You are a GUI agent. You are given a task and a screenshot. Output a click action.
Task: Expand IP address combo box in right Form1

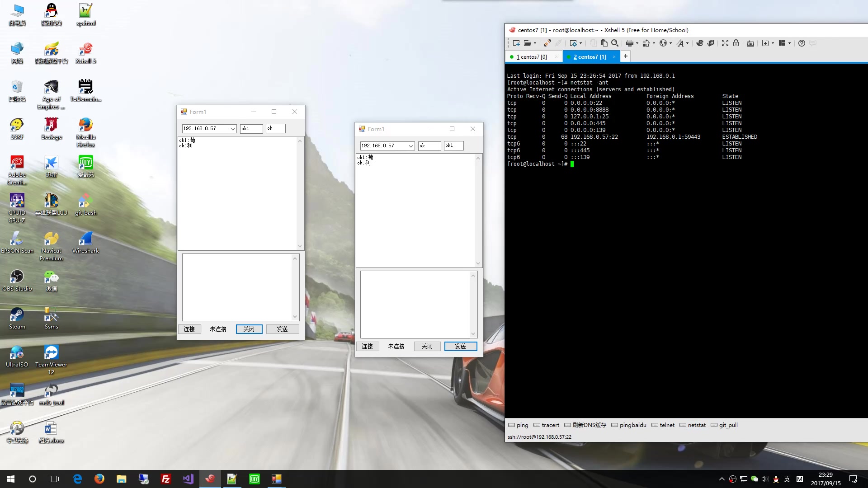[x=410, y=146]
